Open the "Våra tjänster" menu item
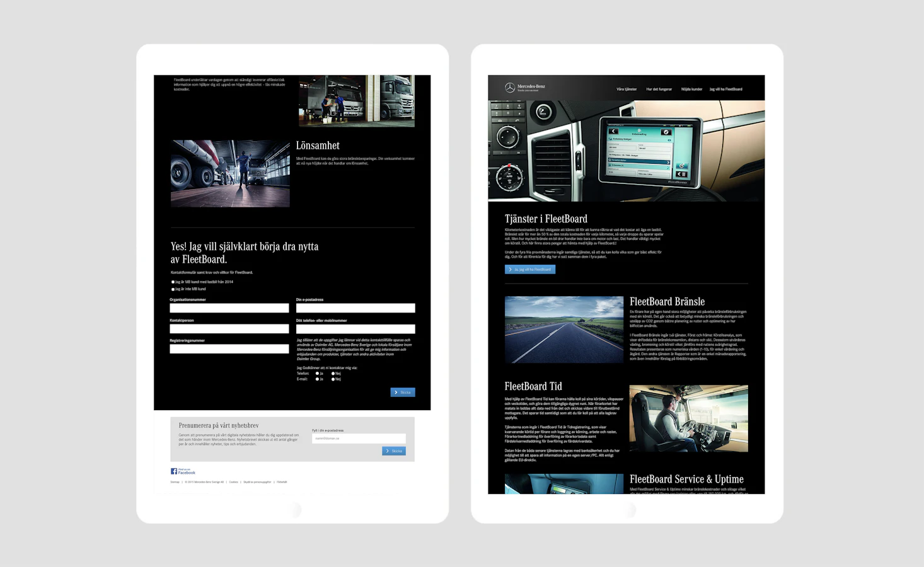The height and width of the screenshot is (567, 924). (x=627, y=89)
